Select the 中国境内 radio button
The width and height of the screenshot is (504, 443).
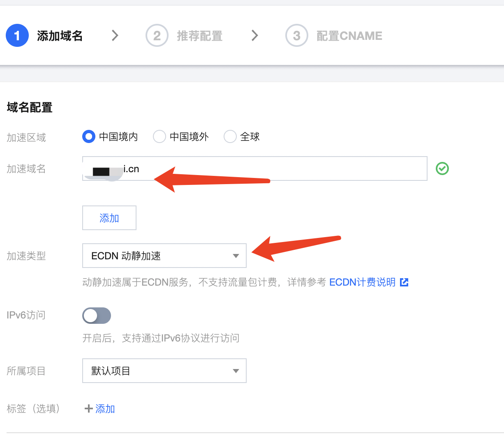coord(89,136)
